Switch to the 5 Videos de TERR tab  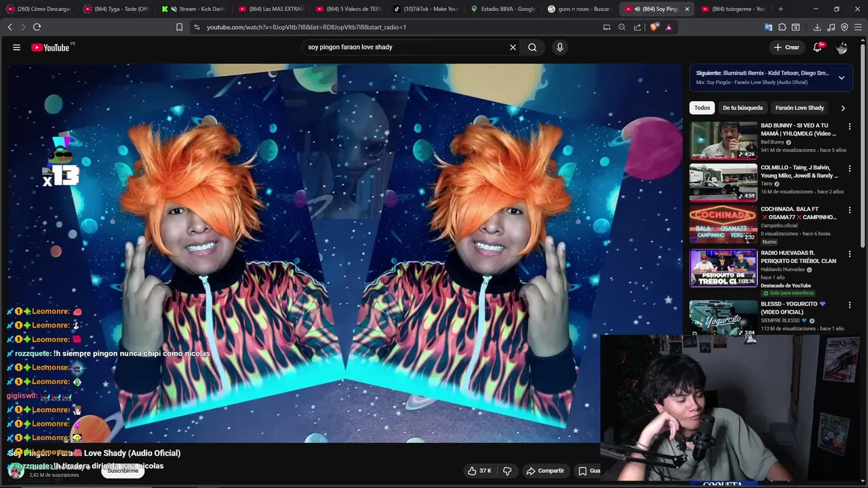pyautogui.click(x=349, y=9)
